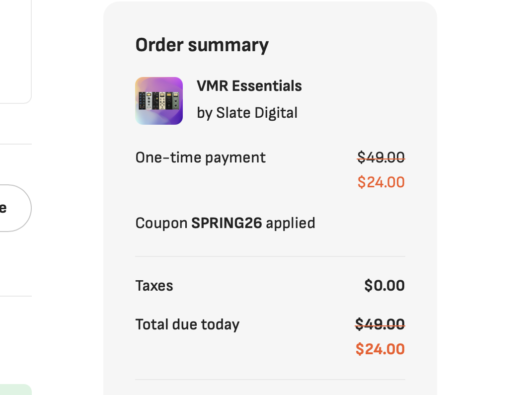
Task: Click the $0.00 taxes amount
Action: (x=384, y=286)
